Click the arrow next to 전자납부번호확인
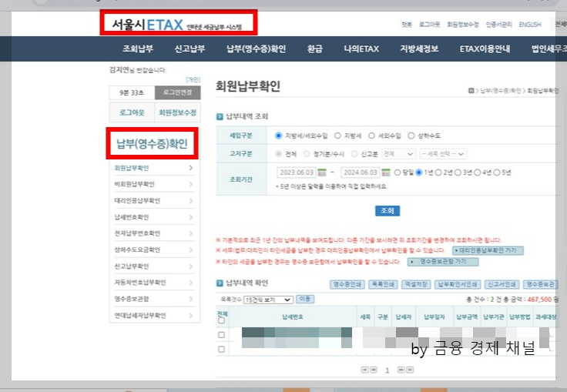Viewport: 567px width, 392px height. 190,233
